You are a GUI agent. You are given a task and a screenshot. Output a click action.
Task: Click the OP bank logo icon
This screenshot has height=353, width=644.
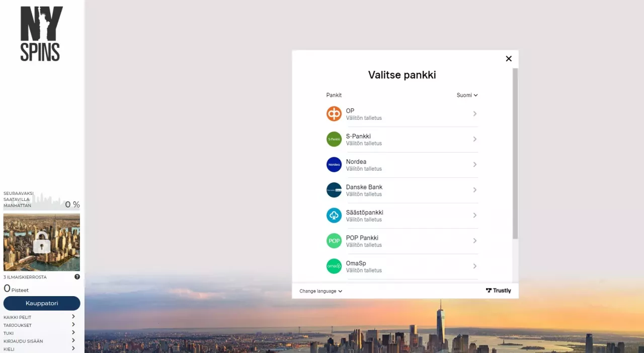click(x=334, y=114)
